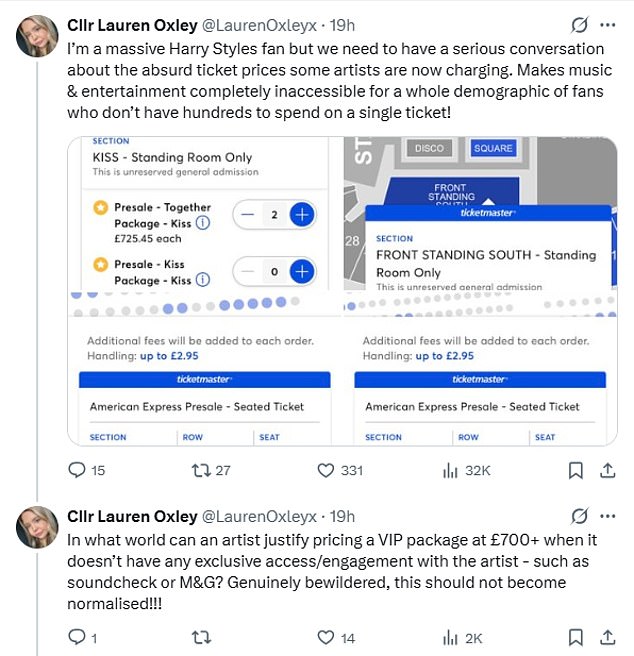Open more options menu on second tweet
This screenshot has width=634, height=656.
pos(607,516)
